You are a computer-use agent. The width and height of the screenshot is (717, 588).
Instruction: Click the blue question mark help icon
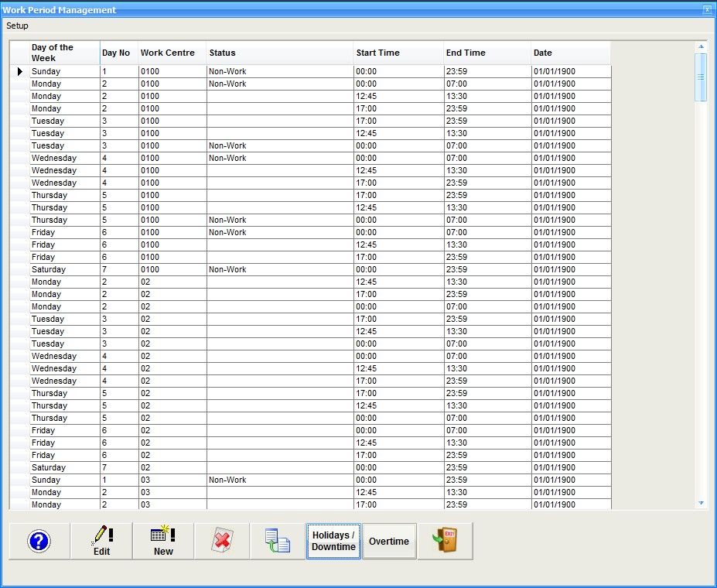tap(39, 541)
